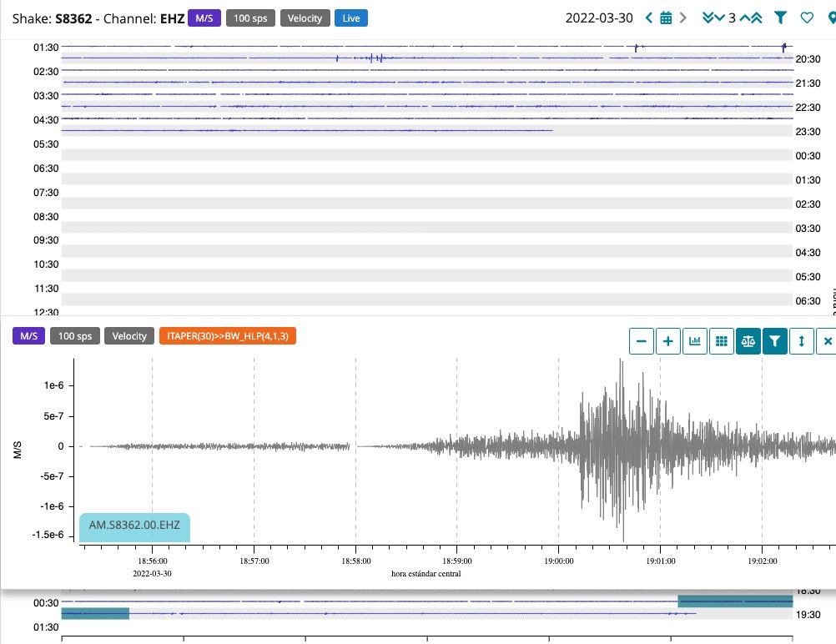Viewport: 836px width, 644px height.
Task: Click the zoom out minus icon
Action: 642,341
